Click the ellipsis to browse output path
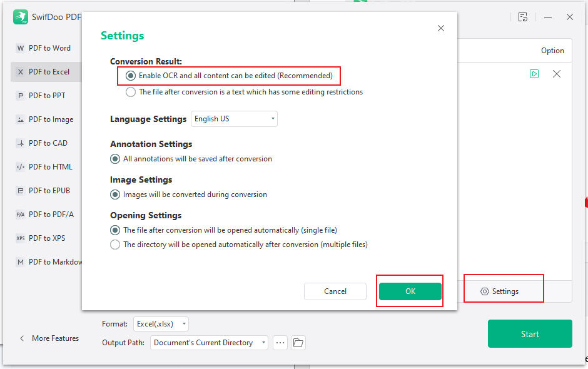 (x=280, y=343)
